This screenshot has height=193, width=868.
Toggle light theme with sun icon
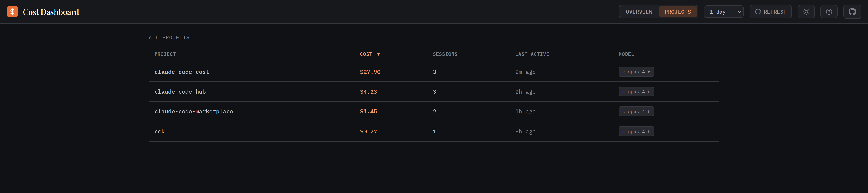(x=806, y=12)
